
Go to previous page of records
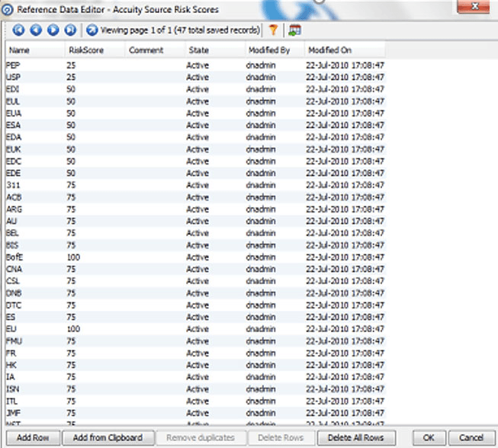[36, 30]
